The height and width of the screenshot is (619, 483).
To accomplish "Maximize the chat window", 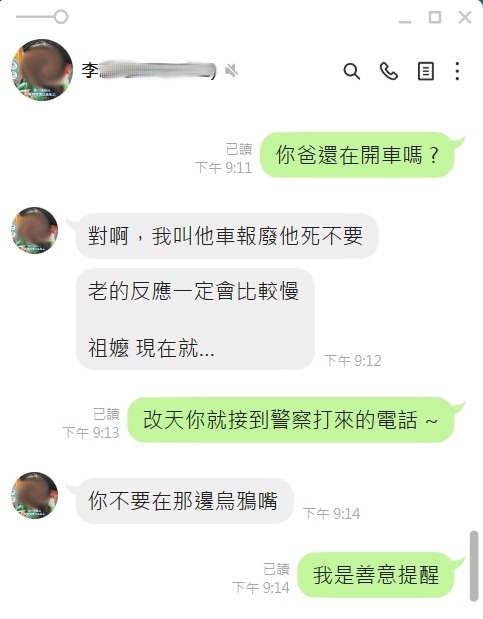I will pos(435,18).
